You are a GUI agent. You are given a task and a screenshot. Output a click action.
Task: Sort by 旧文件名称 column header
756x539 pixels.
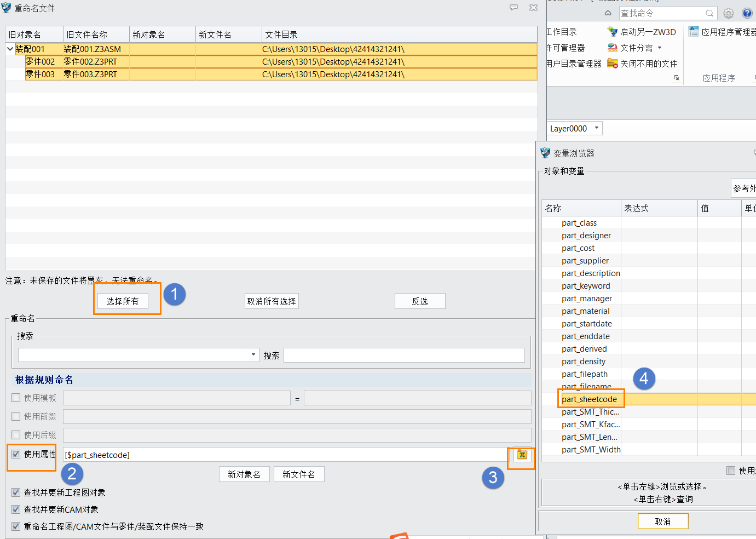tap(96, 35)
